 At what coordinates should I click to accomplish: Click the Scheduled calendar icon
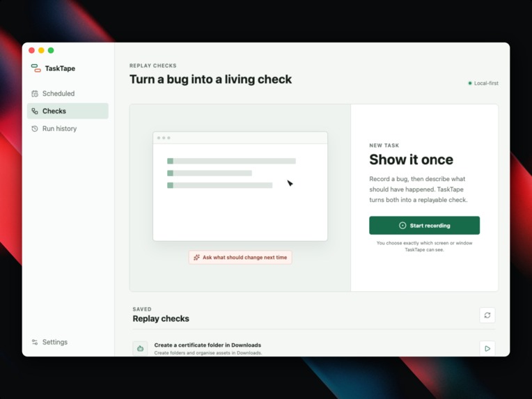point(35,93)
